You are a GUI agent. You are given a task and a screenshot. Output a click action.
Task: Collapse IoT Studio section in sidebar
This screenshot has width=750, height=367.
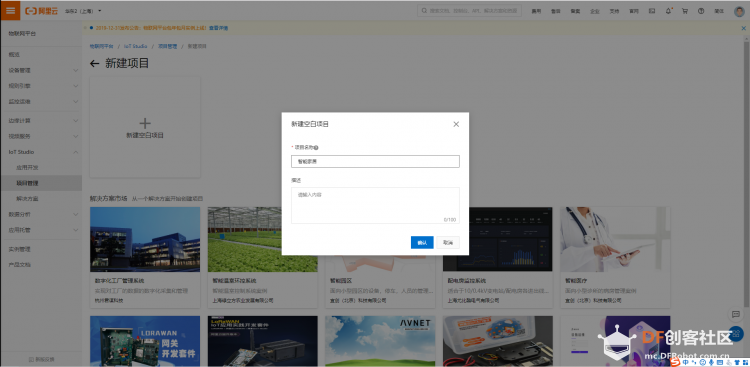point(41,152)
